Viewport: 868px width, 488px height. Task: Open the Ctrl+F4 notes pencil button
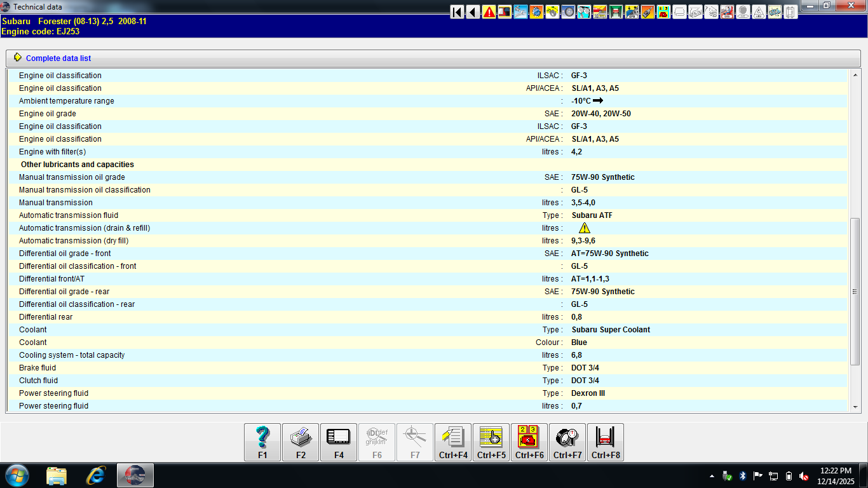[x=453, y=442]
